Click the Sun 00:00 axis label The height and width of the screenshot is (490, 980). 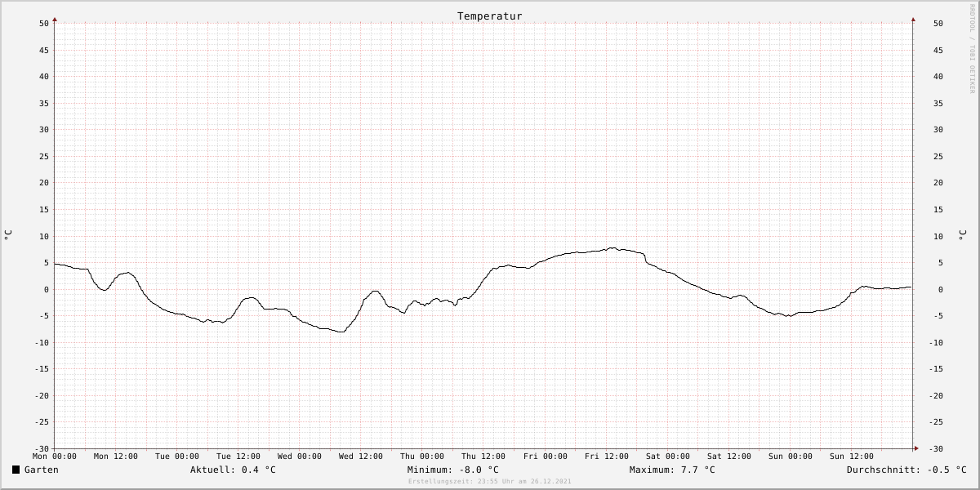coord(791,457)
